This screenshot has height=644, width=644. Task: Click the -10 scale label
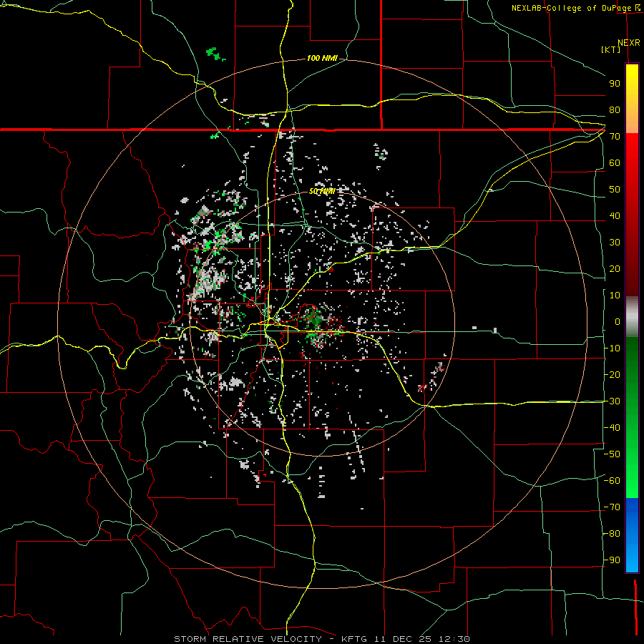point(612,348)
